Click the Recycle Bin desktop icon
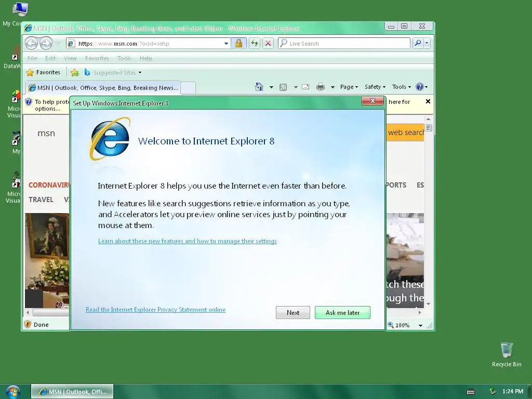Screen dimensions: 532x399 [x=507, y=354]
